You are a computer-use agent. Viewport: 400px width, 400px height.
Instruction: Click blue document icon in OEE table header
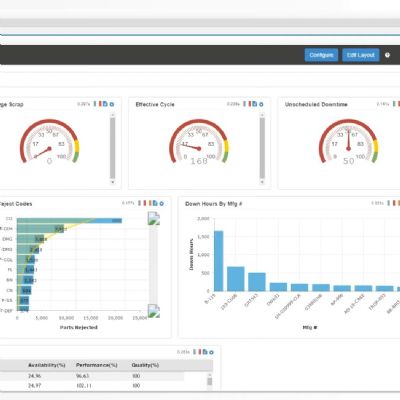click(x=205, y=352)
